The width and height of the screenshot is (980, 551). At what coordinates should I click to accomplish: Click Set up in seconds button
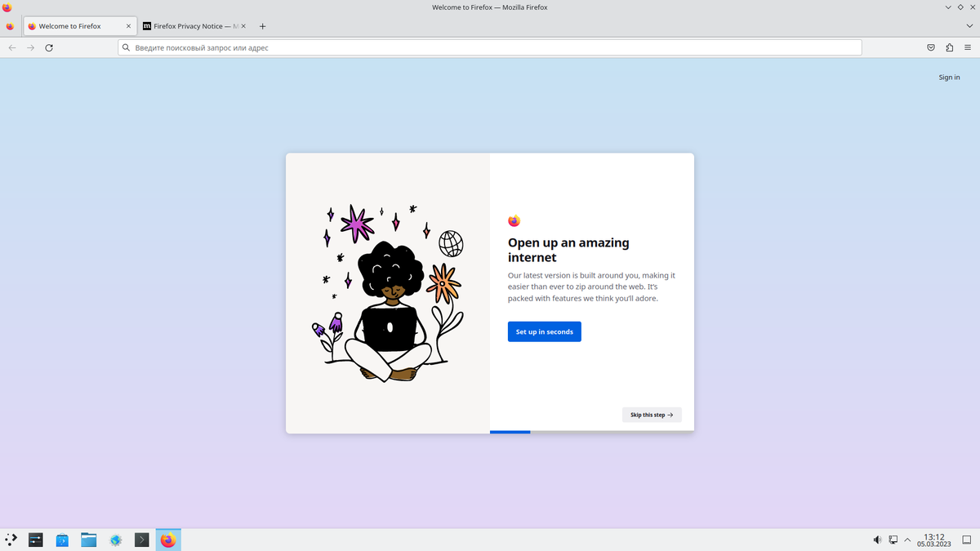pos(545,332)
